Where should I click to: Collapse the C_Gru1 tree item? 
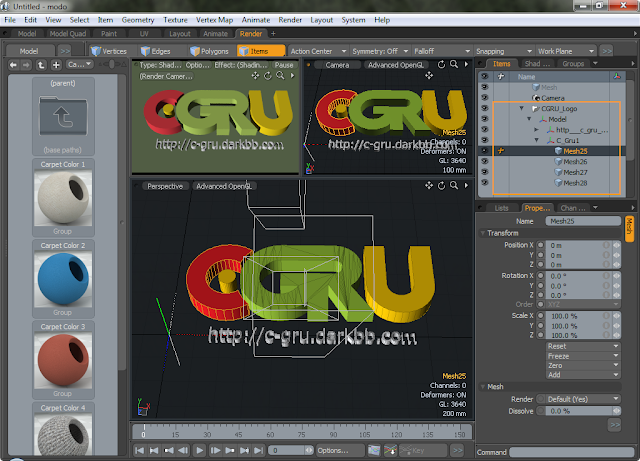(537, 140)
